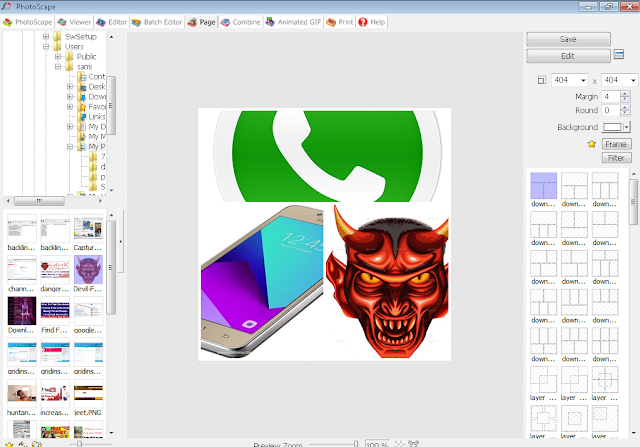Select the Links folder icon
The image size is (640, 447).
82,116
